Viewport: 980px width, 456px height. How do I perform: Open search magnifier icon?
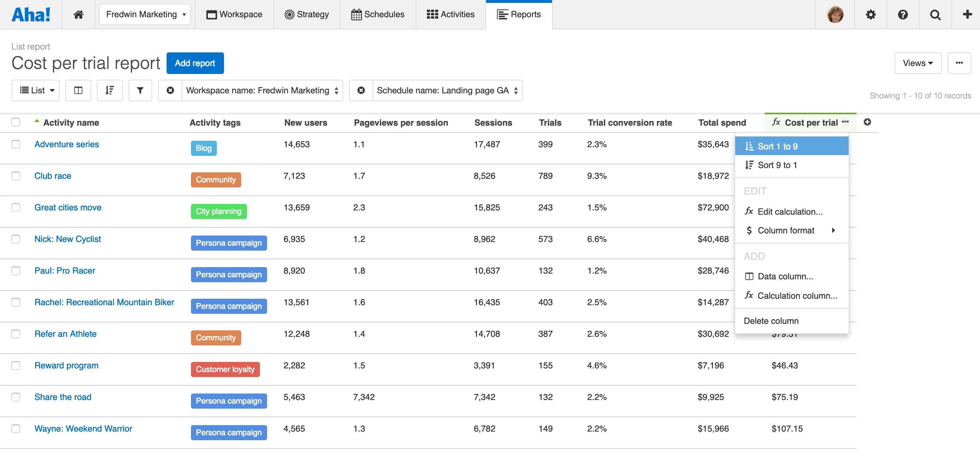(x=935, y=14)
